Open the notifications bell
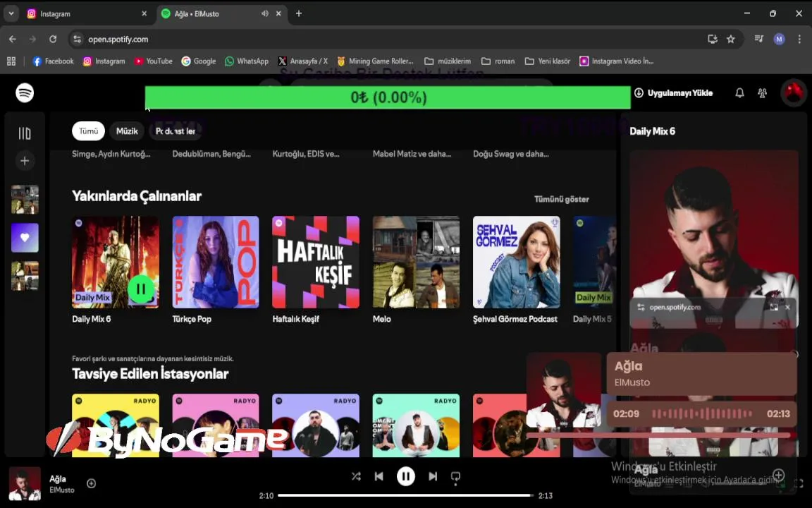 coord(739,93)
